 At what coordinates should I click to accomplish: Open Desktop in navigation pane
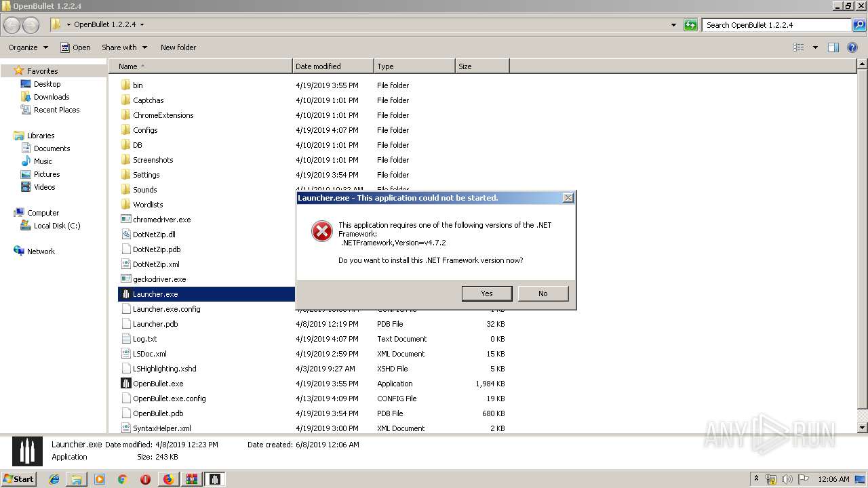(x=47, y=84)
